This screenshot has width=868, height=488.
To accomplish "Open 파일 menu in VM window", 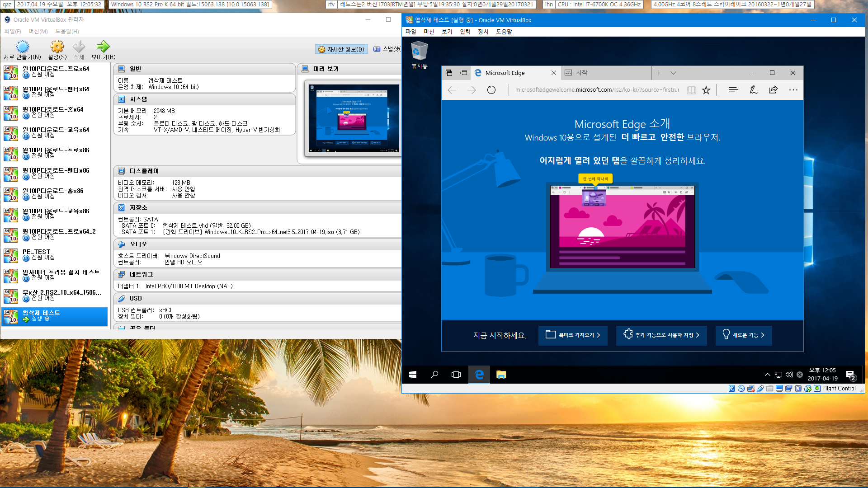I will pos(410,32).
